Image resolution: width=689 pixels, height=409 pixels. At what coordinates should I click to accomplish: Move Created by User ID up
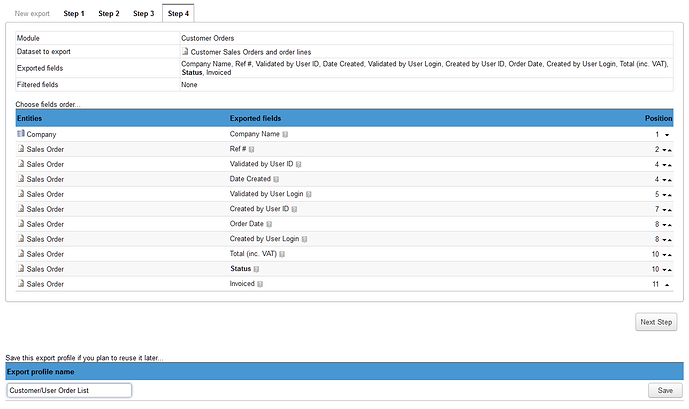tap(670, 210)
